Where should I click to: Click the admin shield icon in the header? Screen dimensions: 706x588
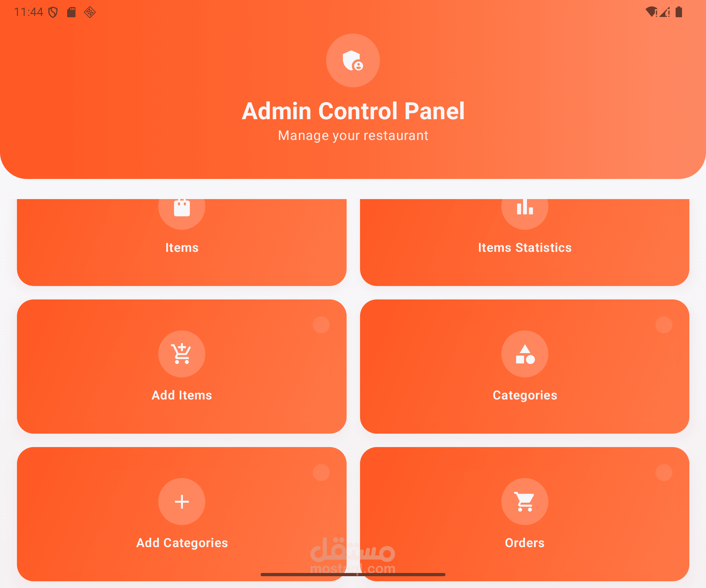pos(353,60)
